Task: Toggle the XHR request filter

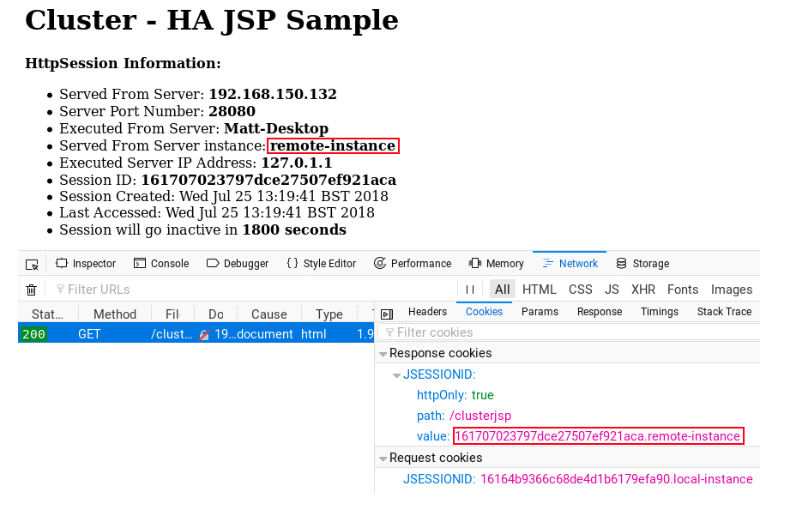Action: 643,290
